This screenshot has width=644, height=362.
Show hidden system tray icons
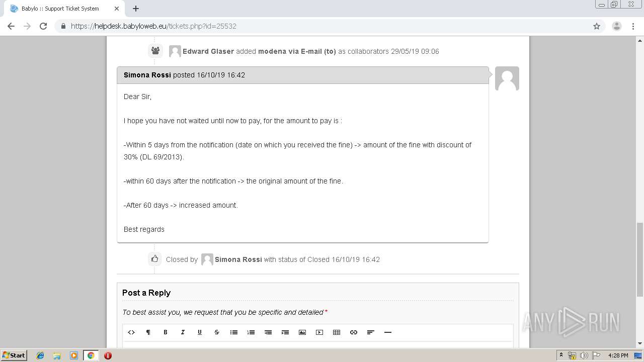561,355
